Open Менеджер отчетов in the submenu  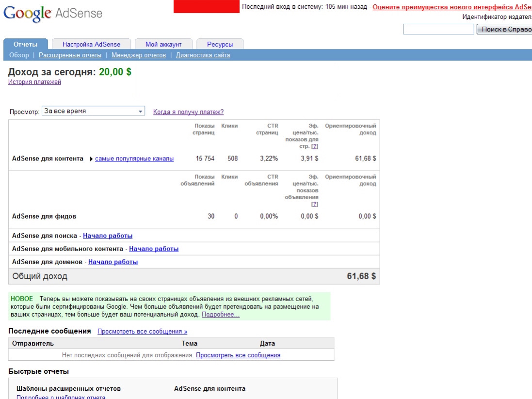pyautogui.click(x=139, y=55)
